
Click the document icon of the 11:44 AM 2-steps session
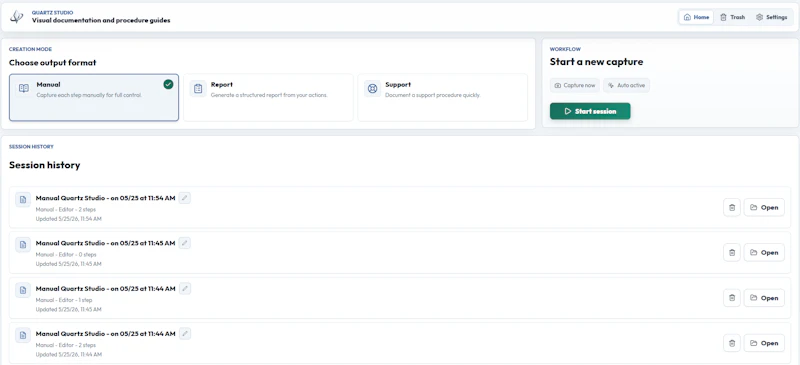click(23, 335)
